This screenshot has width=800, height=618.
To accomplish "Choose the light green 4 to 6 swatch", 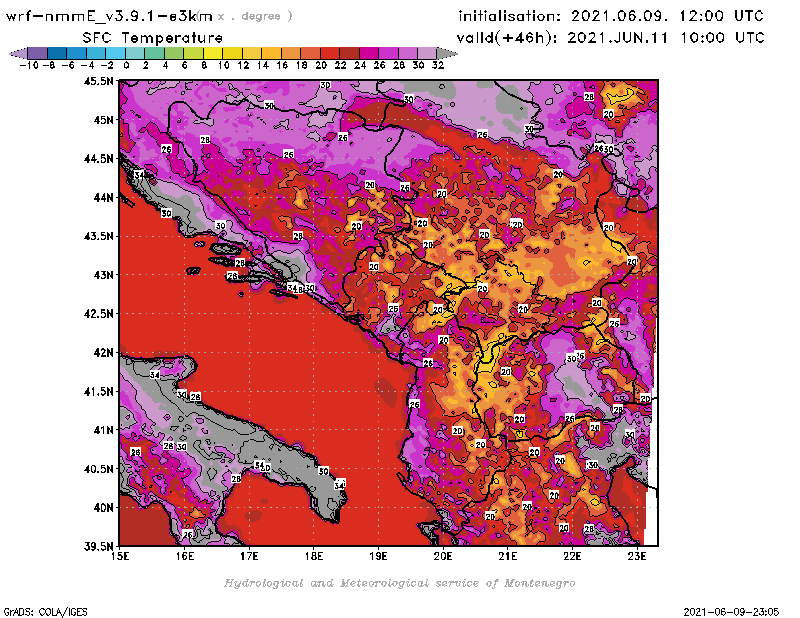I will click(x=174, y=53).
